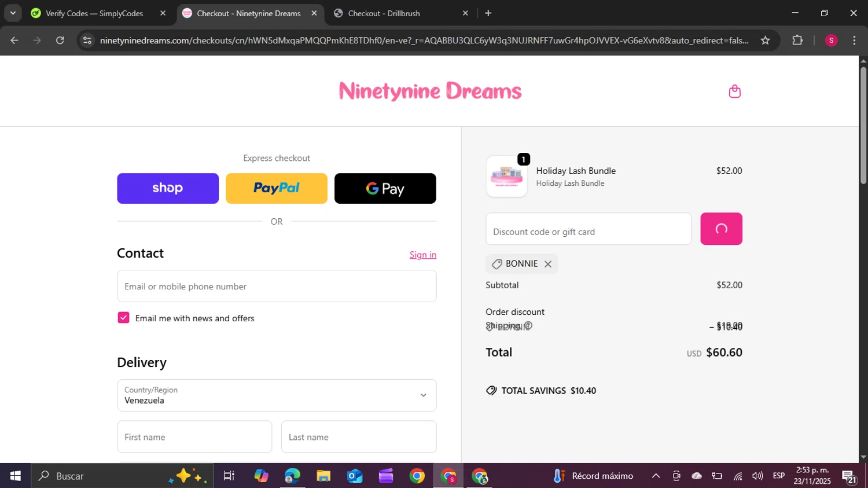Image resolution: width=868 pixels, height=488 pixels.
Task: Open the Récord máximo weather widget
Action: click(593, 476)
